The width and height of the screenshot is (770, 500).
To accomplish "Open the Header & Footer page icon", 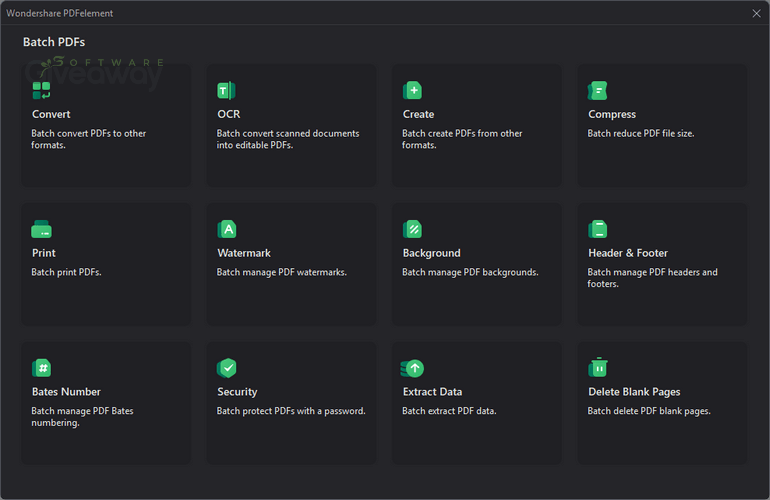I will (x=598, y=229).
